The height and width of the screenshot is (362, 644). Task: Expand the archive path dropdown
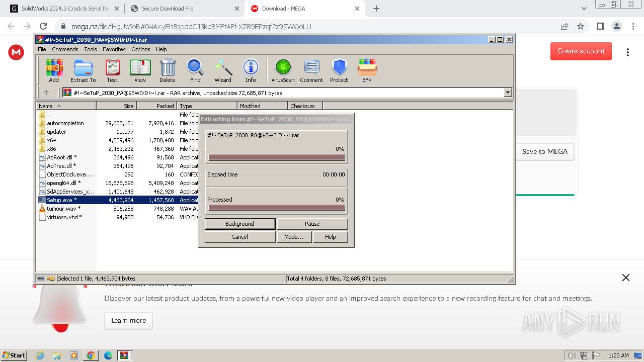(x=508, y=93)
